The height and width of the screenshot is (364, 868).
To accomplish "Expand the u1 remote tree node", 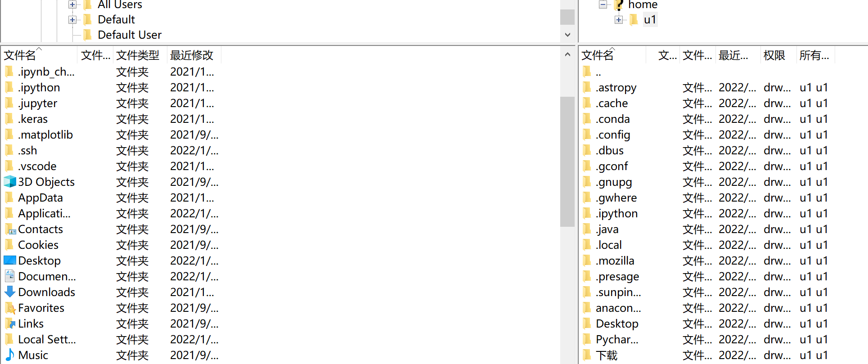I will (x=619, y=20).
